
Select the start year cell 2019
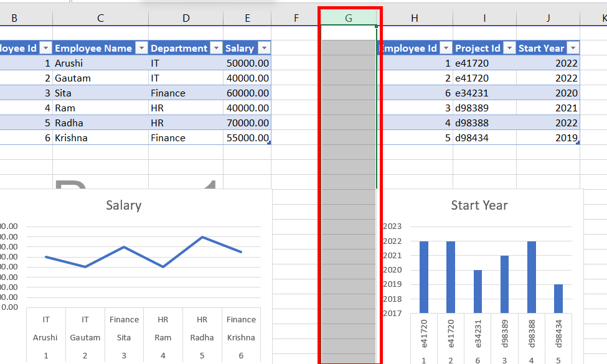tap(548, 138)
